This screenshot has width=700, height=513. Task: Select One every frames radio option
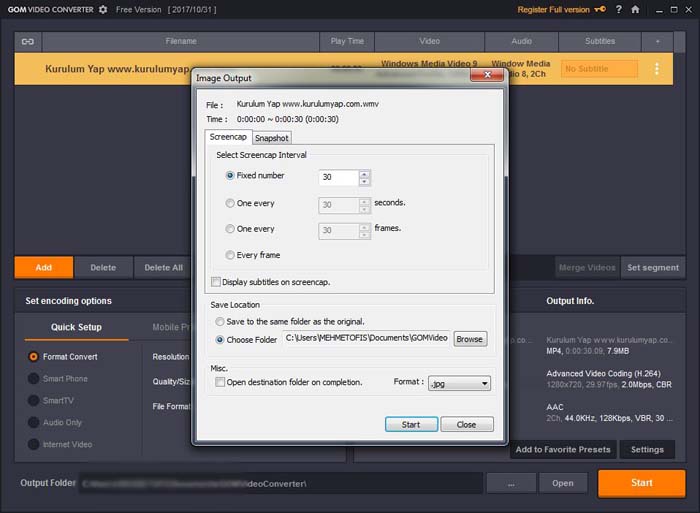click(x=230, y=229)
